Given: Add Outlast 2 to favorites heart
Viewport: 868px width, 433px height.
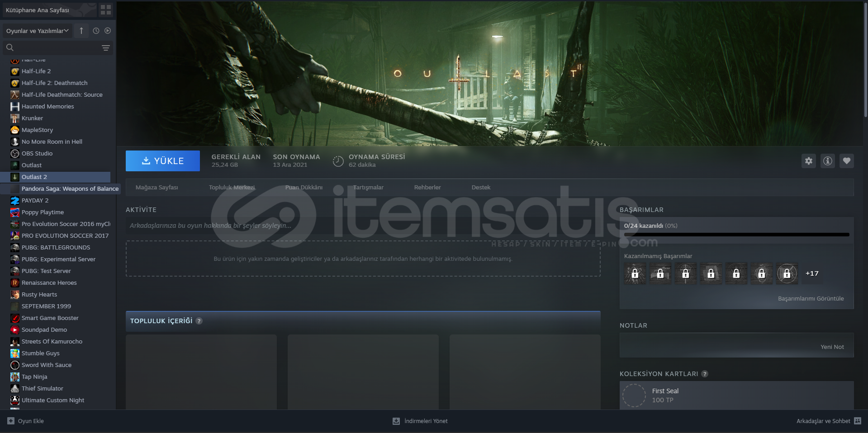Looking at the screenshot, I should tap(847, 160).
